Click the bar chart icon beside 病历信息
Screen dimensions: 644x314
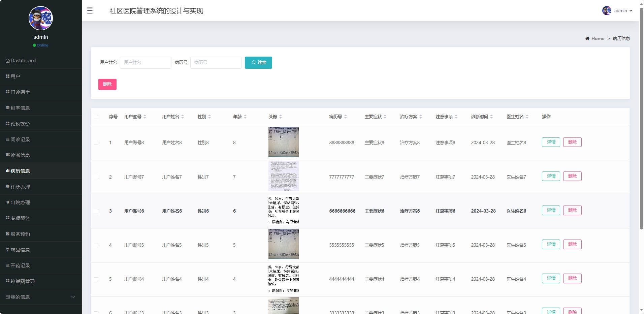click(8, 171)
